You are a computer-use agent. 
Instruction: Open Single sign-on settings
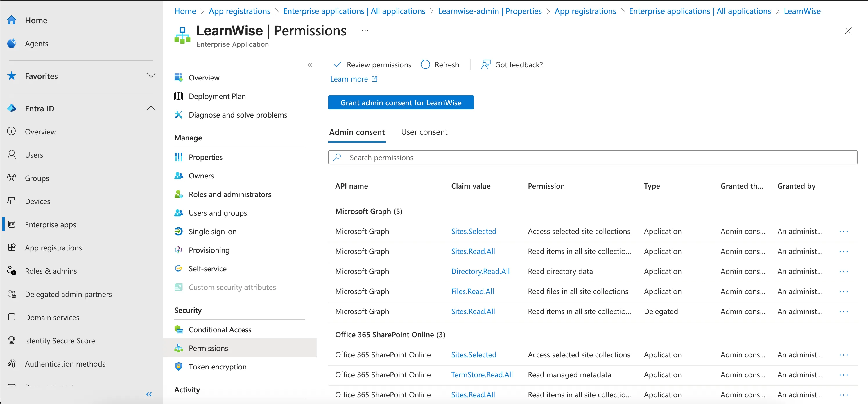[212, 231]
